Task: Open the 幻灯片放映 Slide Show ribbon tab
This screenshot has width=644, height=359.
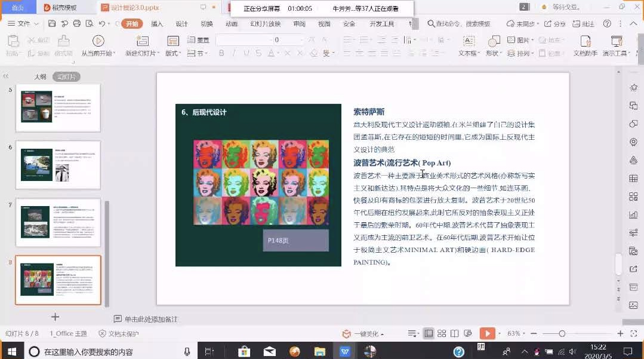Action: 266,24
